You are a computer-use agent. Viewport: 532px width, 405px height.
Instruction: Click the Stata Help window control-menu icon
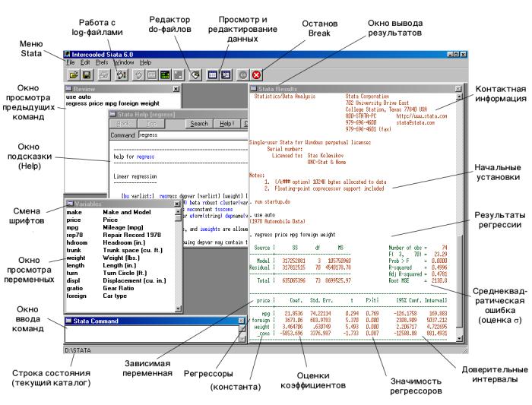point(113,114)
